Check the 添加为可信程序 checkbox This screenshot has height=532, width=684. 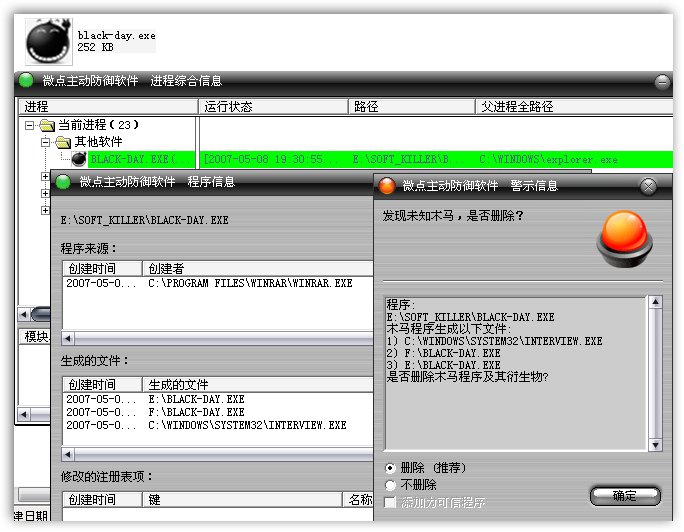[390, 502]
